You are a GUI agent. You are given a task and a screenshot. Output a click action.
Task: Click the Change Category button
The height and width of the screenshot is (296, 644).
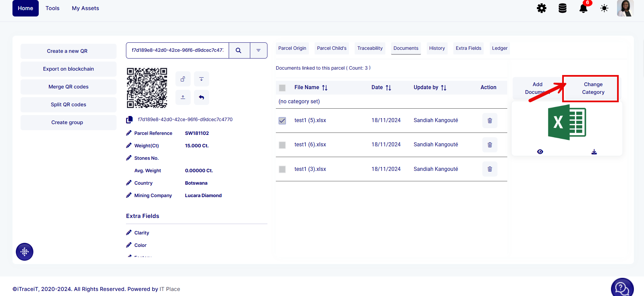point(593,88)
